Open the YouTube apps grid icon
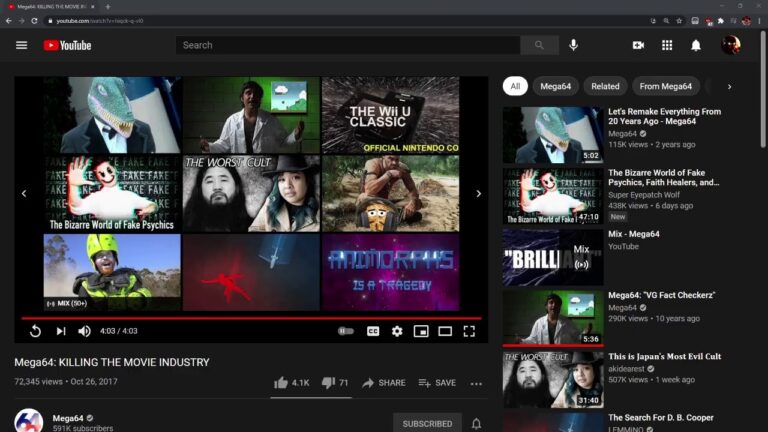This screenshot has height=432, width=768. (667, 45)
